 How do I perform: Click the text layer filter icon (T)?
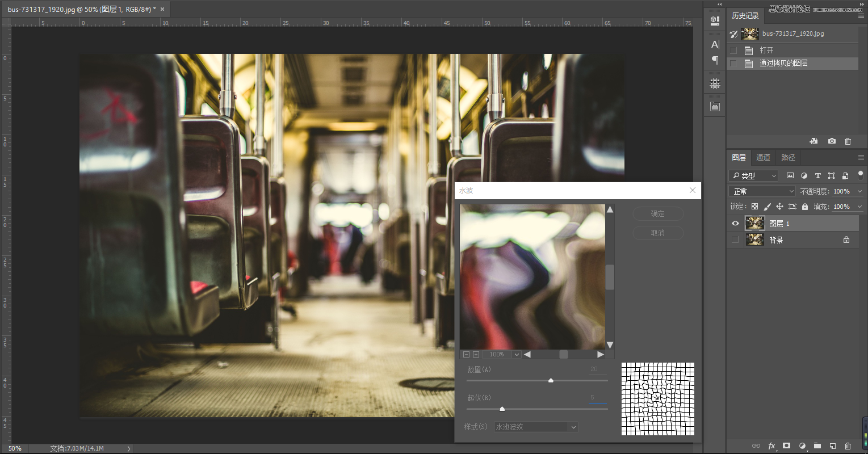tap(817, 176)
